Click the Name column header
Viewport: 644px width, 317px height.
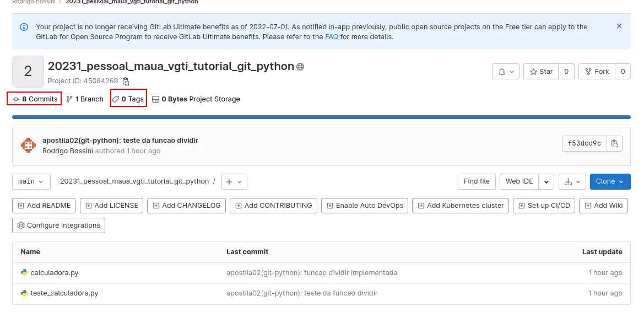30,251
